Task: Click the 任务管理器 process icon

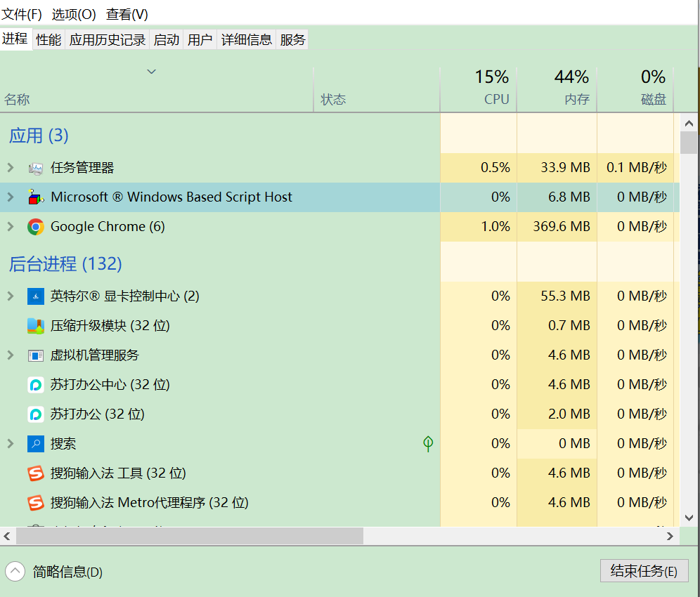Action: coord(36,168)
